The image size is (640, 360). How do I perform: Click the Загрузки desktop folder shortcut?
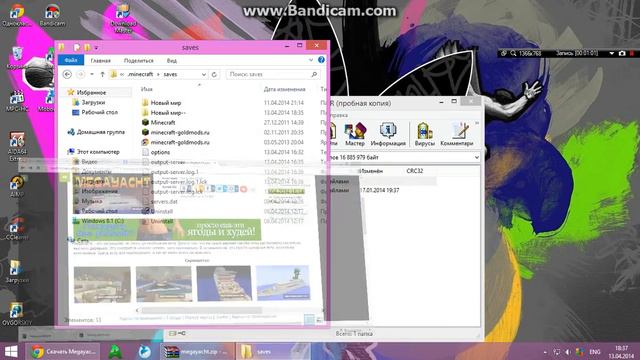(x=17, y=271)
